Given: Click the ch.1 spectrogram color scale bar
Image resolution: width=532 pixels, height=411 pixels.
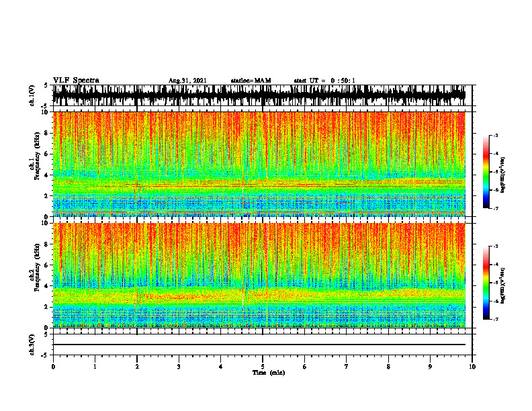Looking at the screenshot, I should click(x=486, y=172).
